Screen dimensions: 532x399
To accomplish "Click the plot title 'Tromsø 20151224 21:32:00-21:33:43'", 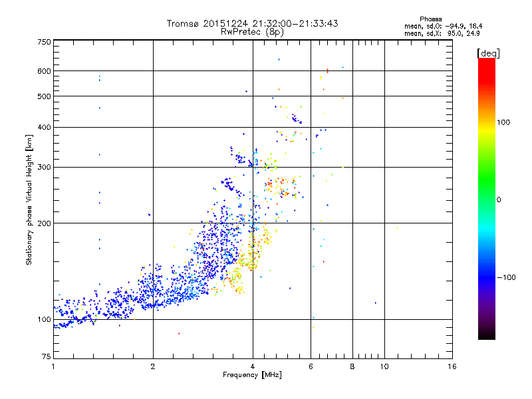I will click(252, 23).
